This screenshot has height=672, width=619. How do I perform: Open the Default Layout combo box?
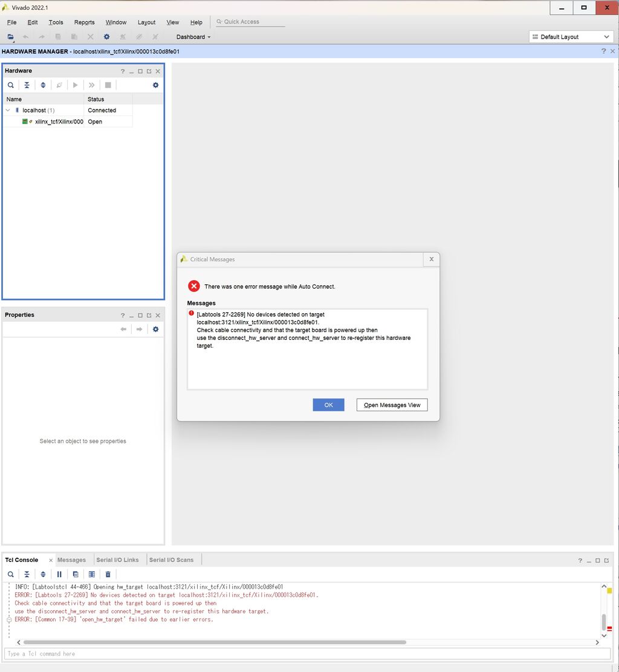click(571, 37)
